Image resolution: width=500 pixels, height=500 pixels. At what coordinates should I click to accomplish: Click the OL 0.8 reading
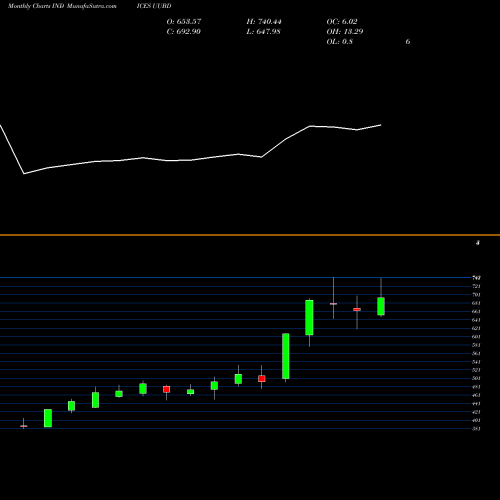[x=340, y=42]
